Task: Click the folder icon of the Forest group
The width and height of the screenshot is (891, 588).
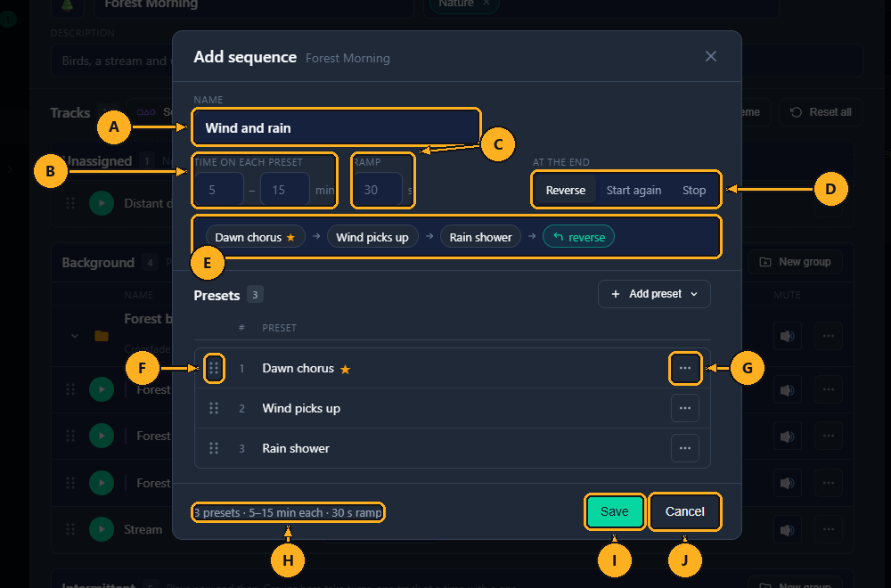Action: (102, 336)
